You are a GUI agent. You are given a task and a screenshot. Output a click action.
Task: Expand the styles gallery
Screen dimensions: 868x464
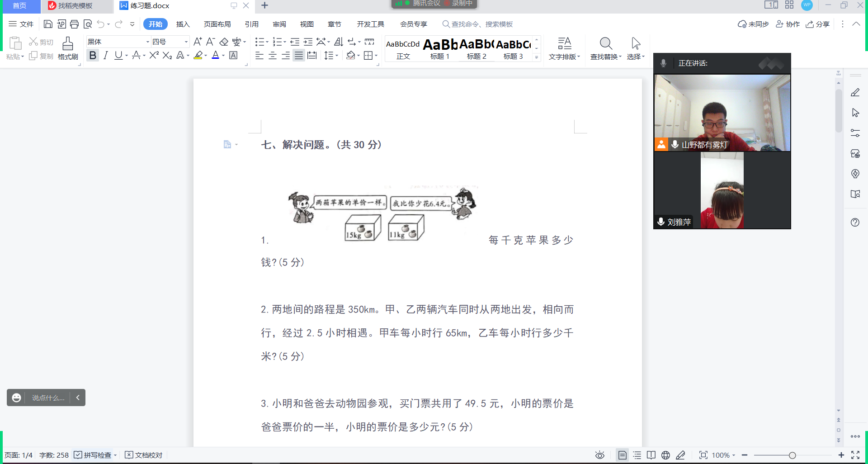(x=537, y=57)
